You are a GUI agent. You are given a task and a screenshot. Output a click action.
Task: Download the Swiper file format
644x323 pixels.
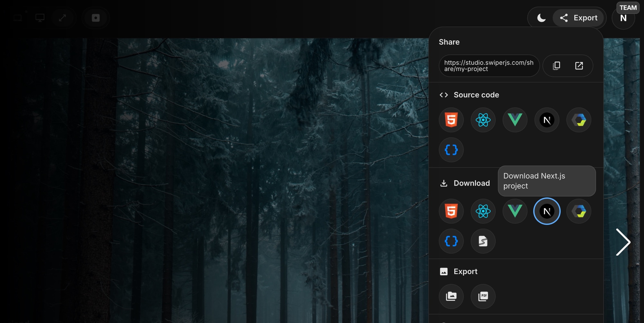483,241
